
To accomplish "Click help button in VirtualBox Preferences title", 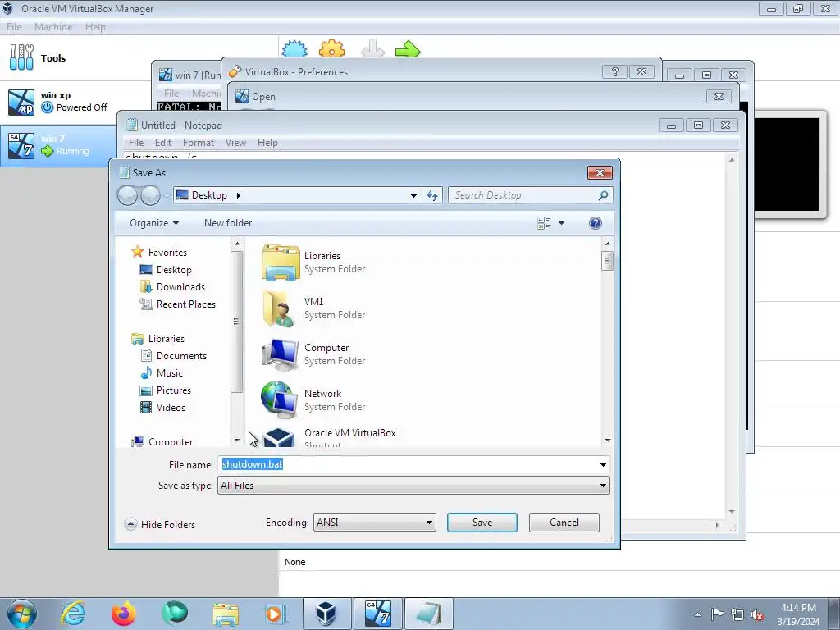I will click(614, 72).
